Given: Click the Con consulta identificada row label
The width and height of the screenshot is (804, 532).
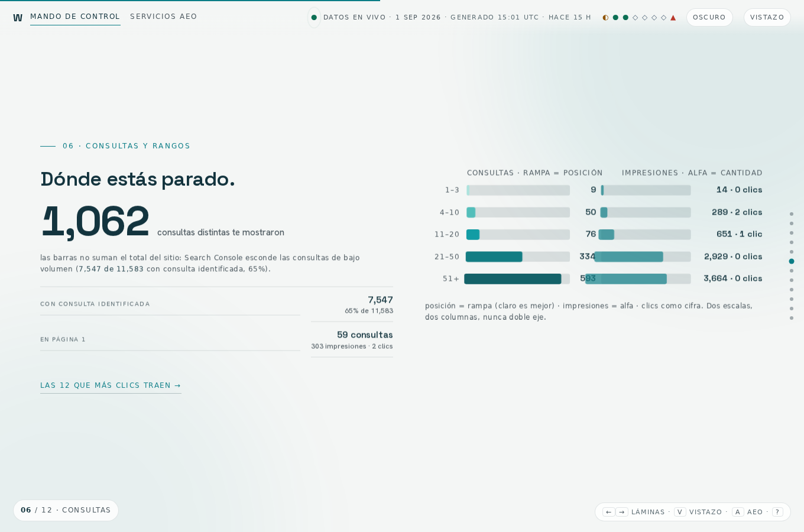Looking at the screenshot, I should (95, 304).
